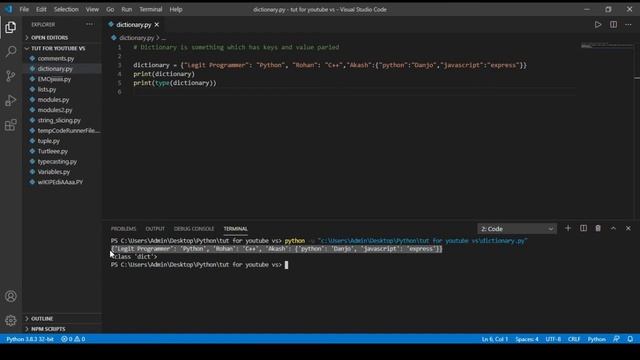Select language mode Python in status bar
The image size is (640, 360).
[x=596, y=339]
